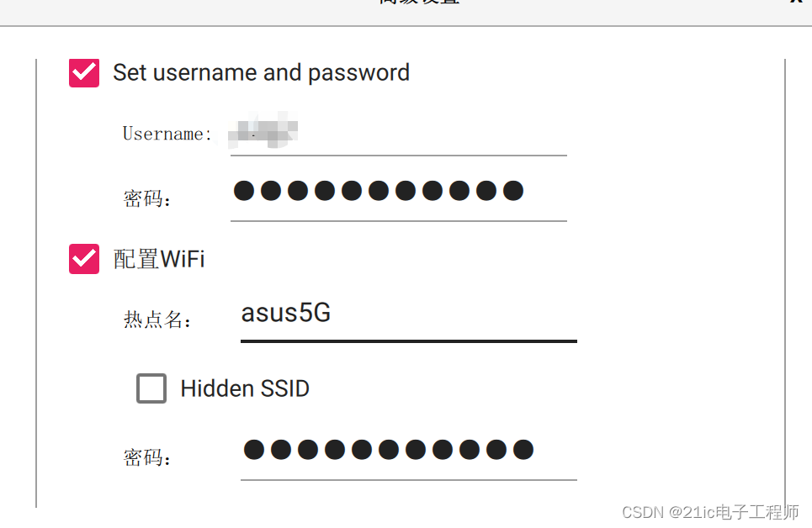This screenshot has height=528, width=812.
Task: Click the masked password dots for the account
Action: [381, 191]
